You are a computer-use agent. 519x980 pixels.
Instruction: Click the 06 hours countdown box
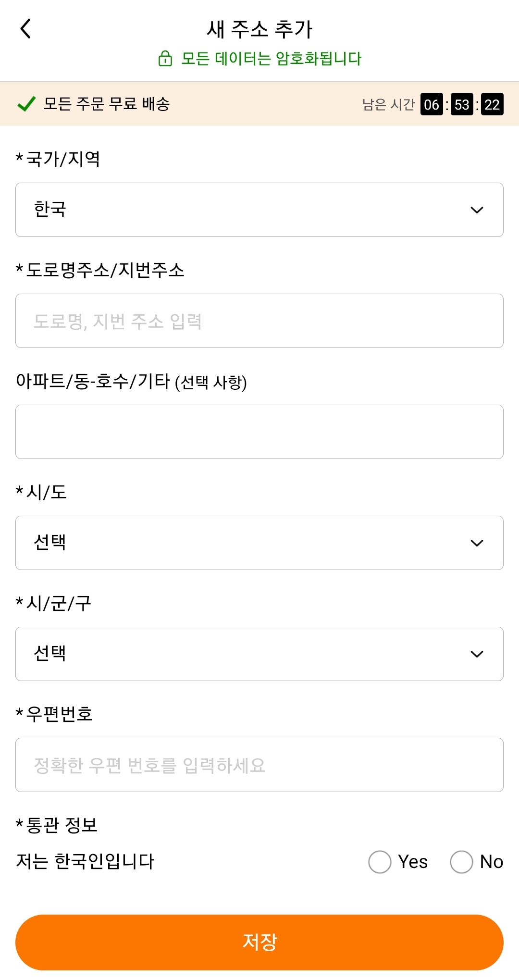[x=431, y=104]
